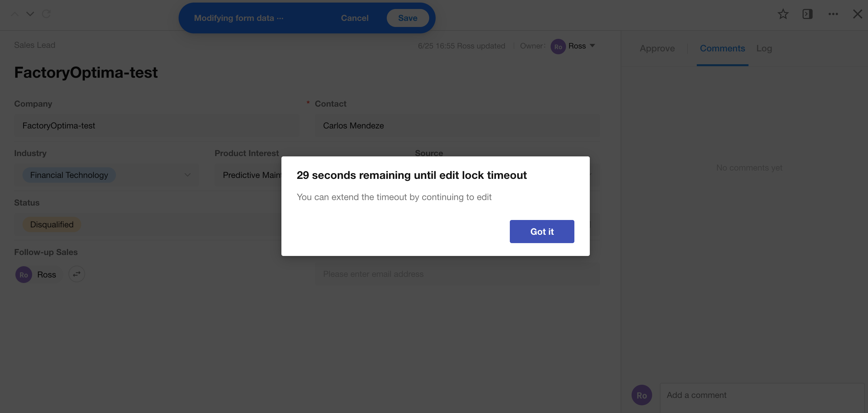Select the Comments tab
Viewport: 868px width, 413px height.
click(722, 48)
